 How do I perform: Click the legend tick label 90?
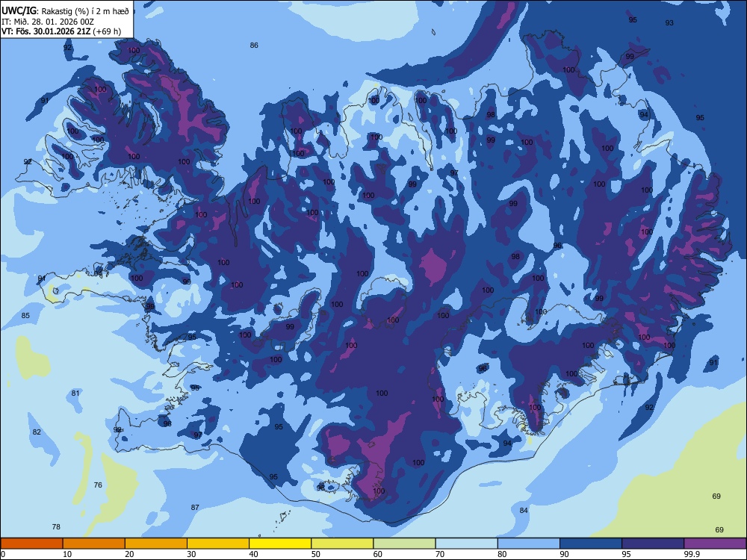click(x=564, y=554)
